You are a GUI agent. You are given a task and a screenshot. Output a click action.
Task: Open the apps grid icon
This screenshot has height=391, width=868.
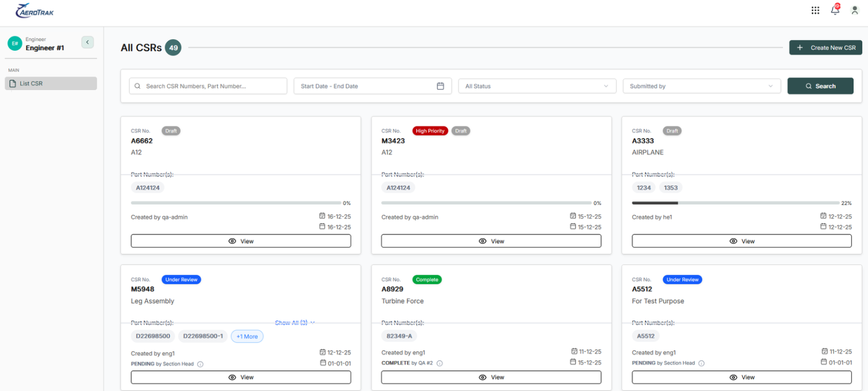tap(815, 10)
